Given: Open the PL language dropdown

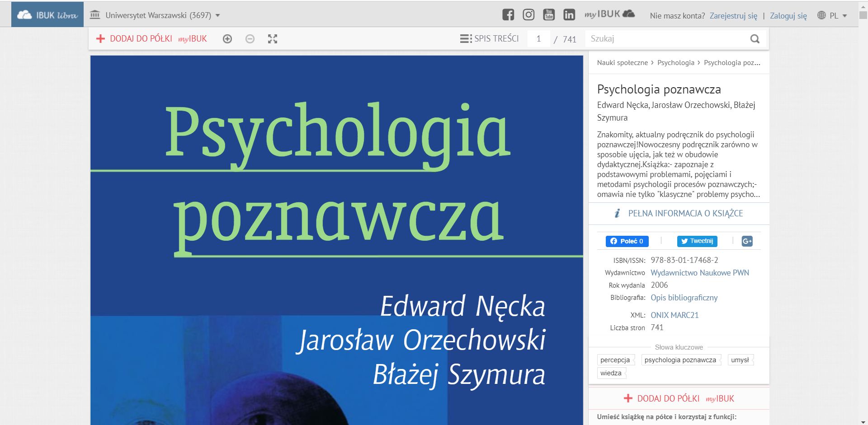Looking at the screenshot, I should click(838, 16).
